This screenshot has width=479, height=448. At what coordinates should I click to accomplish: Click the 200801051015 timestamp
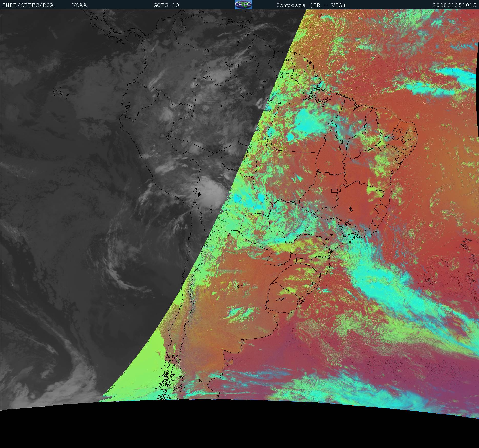pos(454,5)
